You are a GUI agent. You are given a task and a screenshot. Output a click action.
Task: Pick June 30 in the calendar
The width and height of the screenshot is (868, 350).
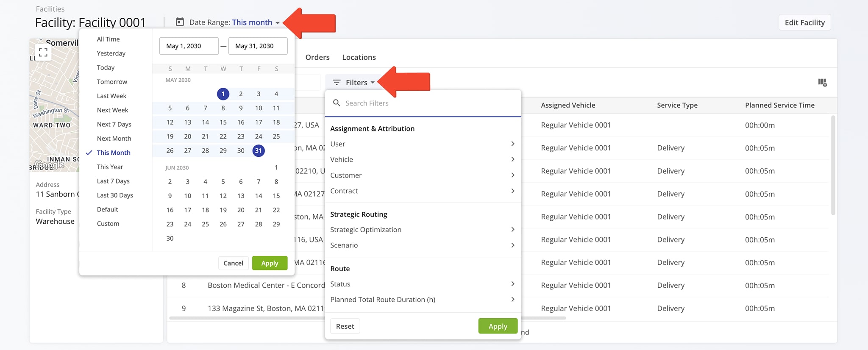coord(170,238)
